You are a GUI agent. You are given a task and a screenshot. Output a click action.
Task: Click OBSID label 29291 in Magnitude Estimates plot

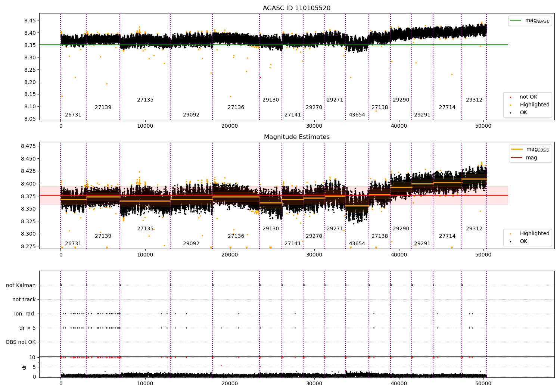click(422, 243)
